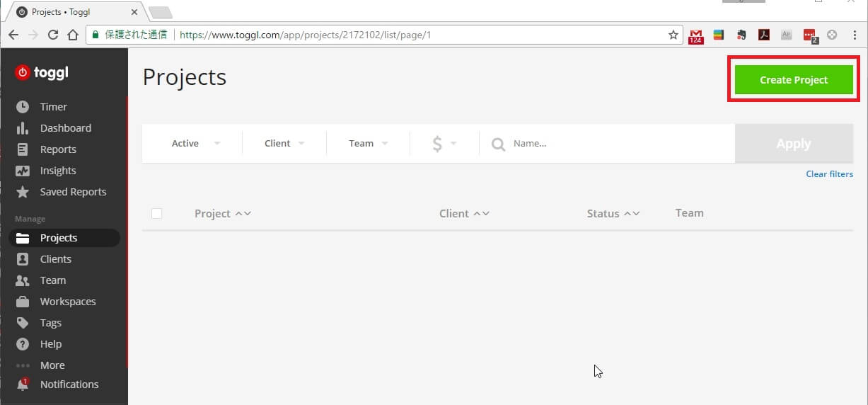This screenshot has width=868, height=405.
Task: Go to Clients in the sidebar
Action: click(x=55, y=259)
